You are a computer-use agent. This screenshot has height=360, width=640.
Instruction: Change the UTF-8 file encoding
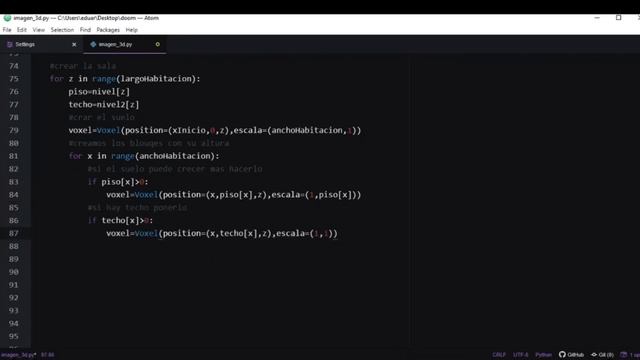(520, 355)
